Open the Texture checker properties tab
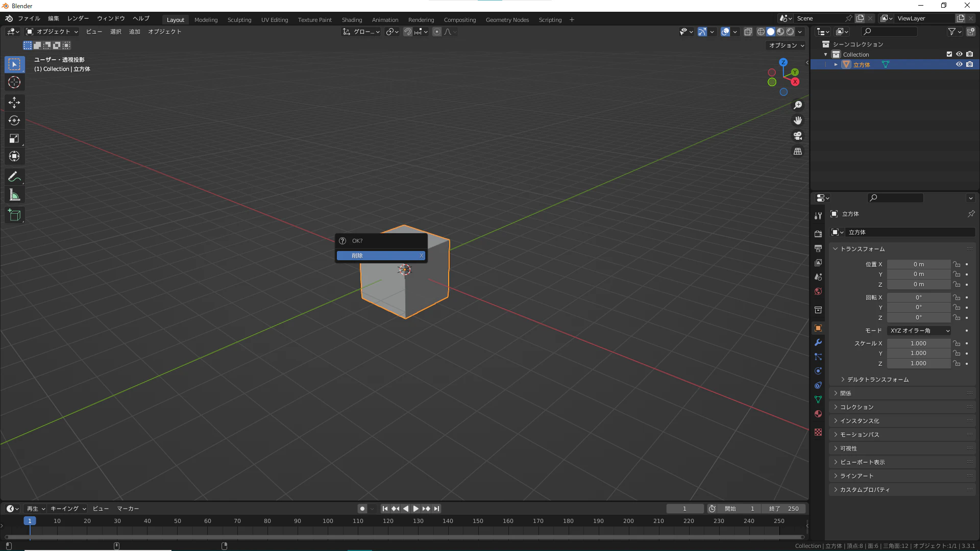 (x=818, y=432)
